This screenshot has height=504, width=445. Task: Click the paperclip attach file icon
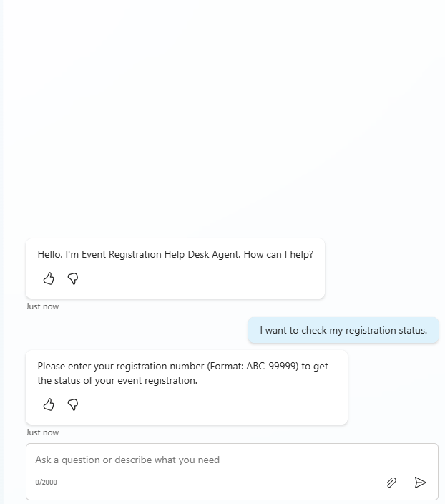coord(391,483)
